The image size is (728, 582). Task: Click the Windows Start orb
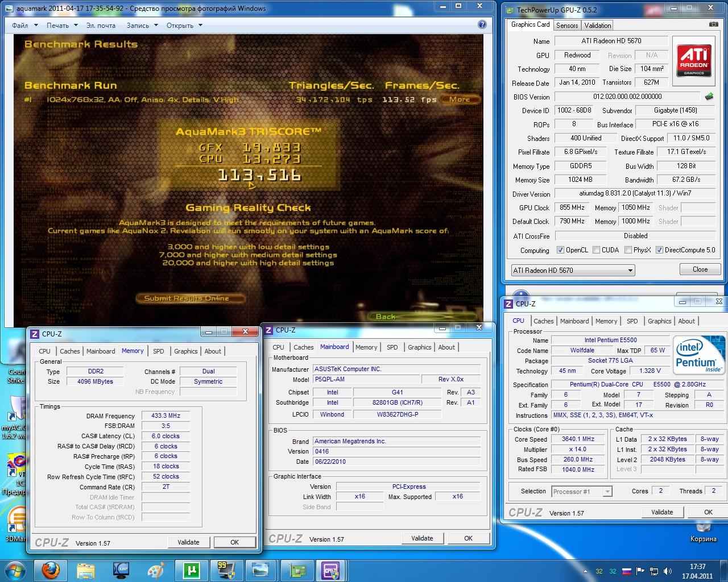tap(15, 570)
